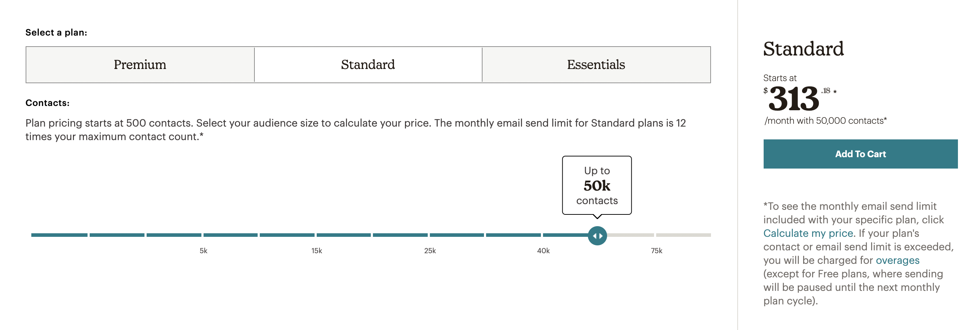Click the teal segment just left of 25k
980x330 pixels.
pyautogui.click(x=400, y=235)
